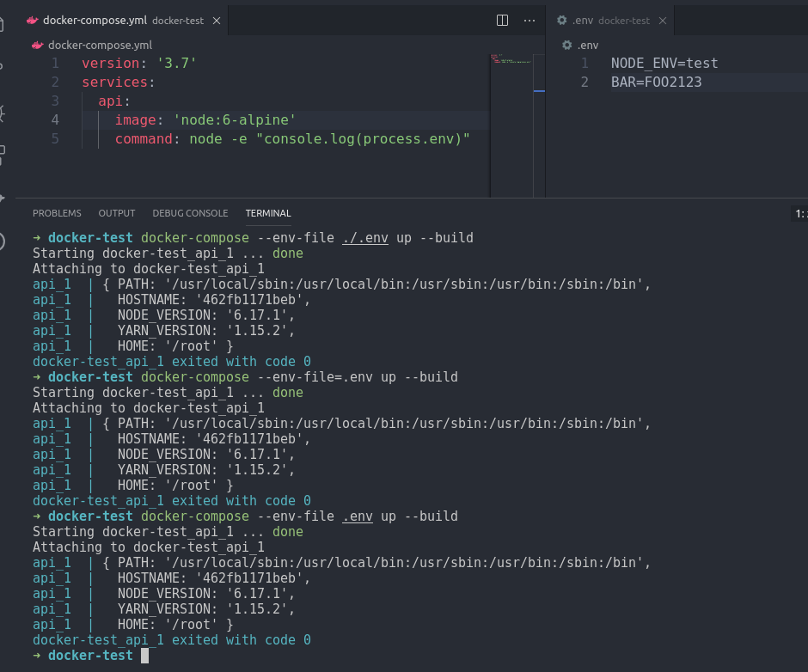Viewport: 808px width, 672px height.
Task: Click the underlined ./.env path in terminal
Action: pos(364,238)
